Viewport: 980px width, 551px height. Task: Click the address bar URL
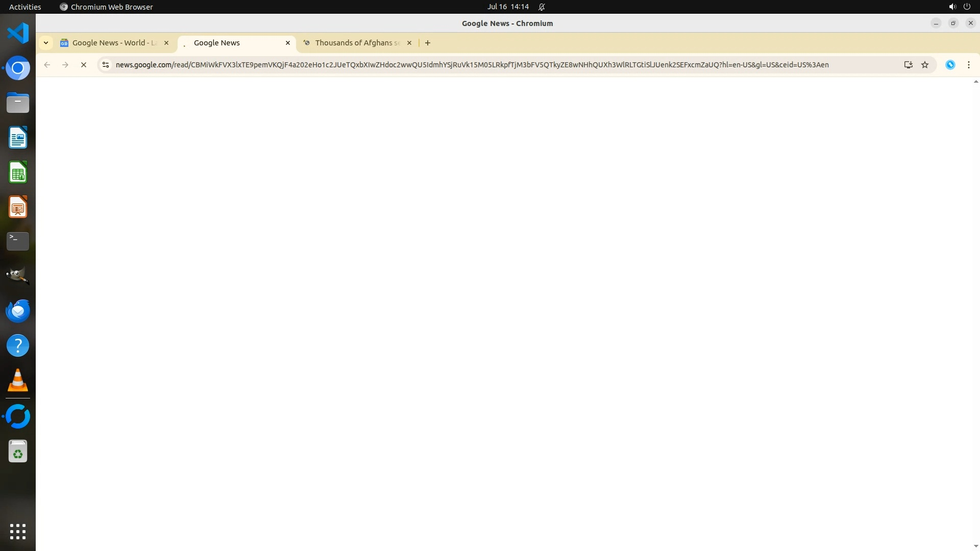coord(472,65)
